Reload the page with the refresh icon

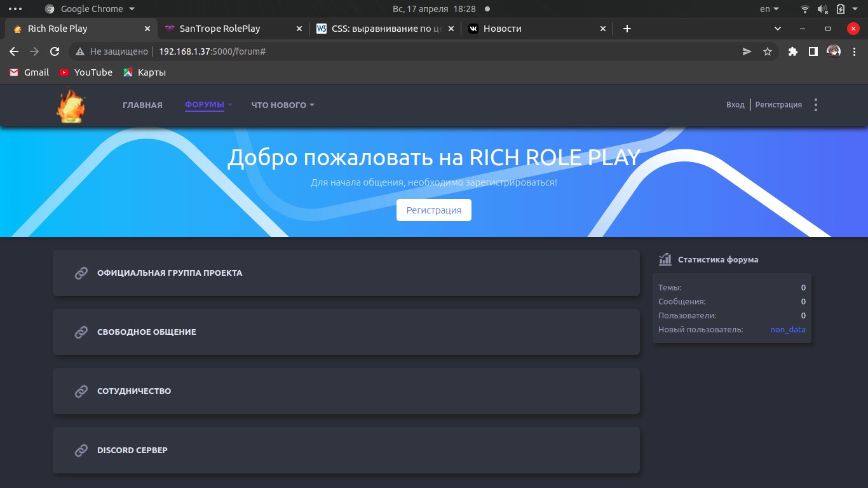[55, 51]
